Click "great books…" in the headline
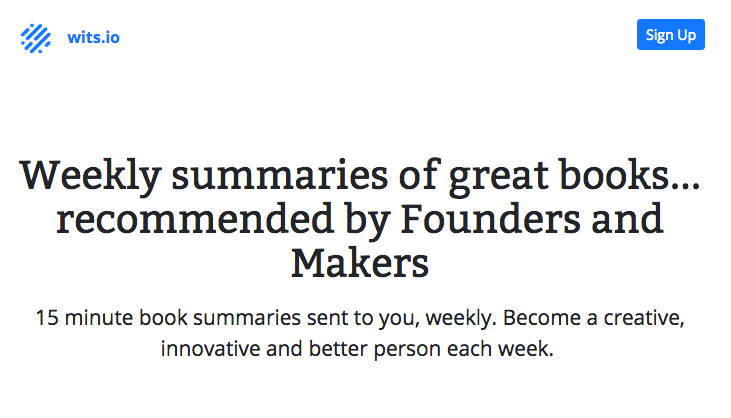 tap(574, 176)
